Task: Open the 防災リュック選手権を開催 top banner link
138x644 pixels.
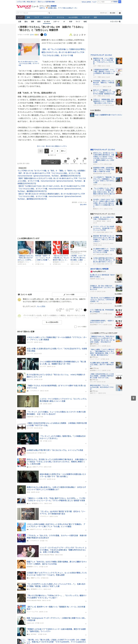Action: [46, 2]
